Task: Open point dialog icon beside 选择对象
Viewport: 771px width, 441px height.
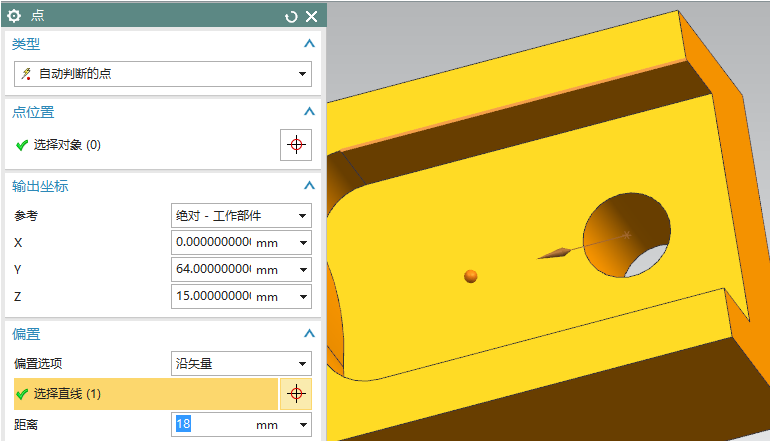Action: (x=295, y=145)
